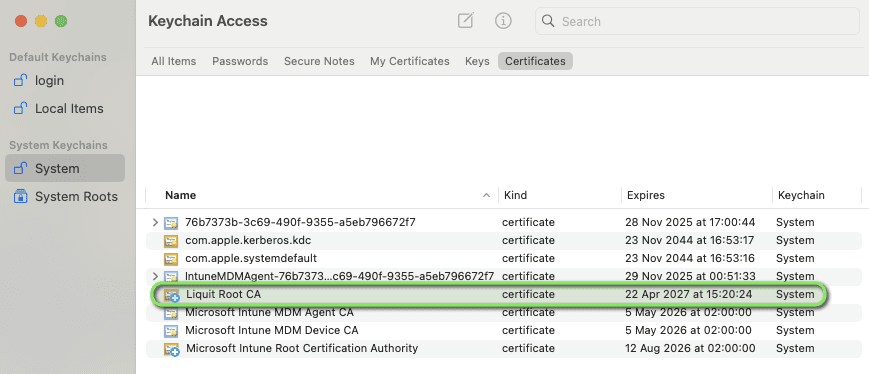This screenshot has width=869, height=374.
Task: Click the 76b7373b-3c69-490f-9355-a5eb796672f7 name
Action: click(x=300, y=222)
